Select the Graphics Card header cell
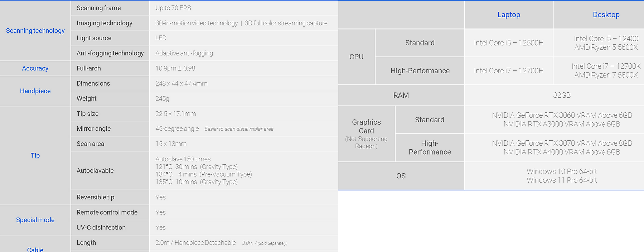Image resolution: width=644 pixels, height=252 pixels. pyautogui.click(x=366, y=134)
